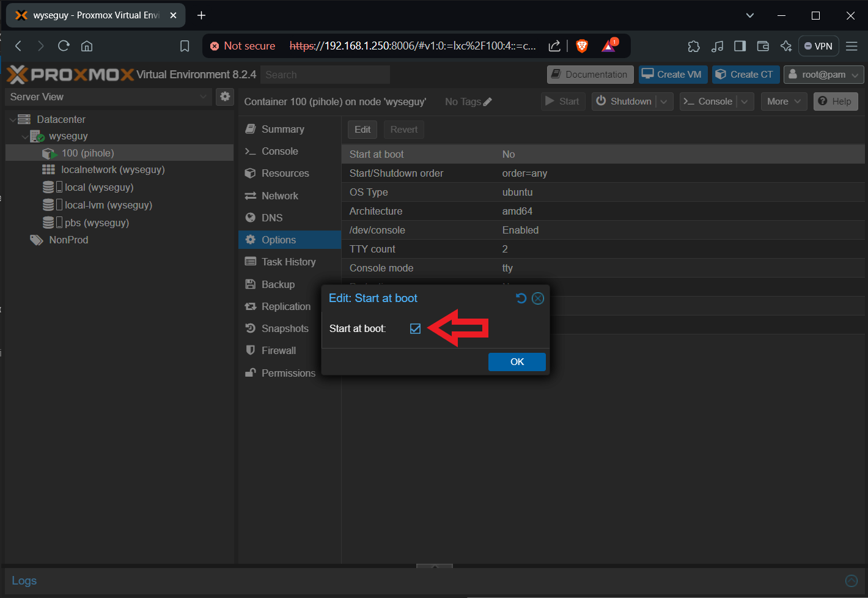This screenshot has height=598, width=868.
Task: Reload the browser page
Action: tap(64, 46)
